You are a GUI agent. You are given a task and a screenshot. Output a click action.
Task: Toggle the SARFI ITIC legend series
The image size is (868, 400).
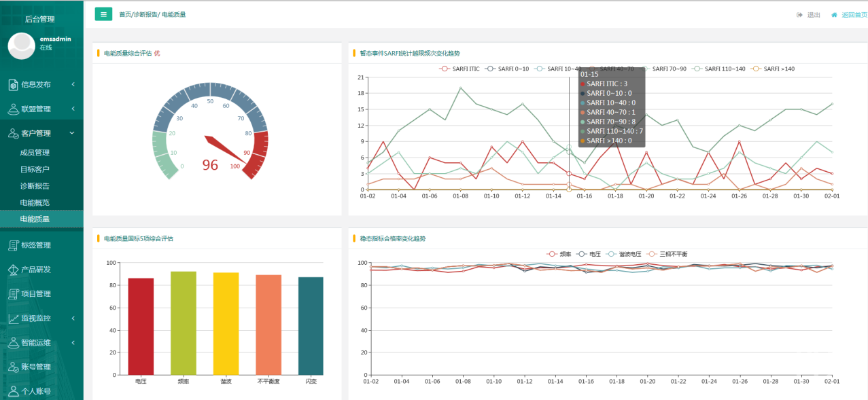(x=460, y=69)
